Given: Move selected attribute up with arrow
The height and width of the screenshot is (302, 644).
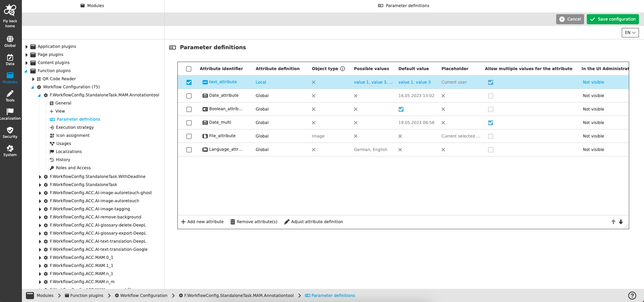Looking at the screenshot, I should [613, 222].
